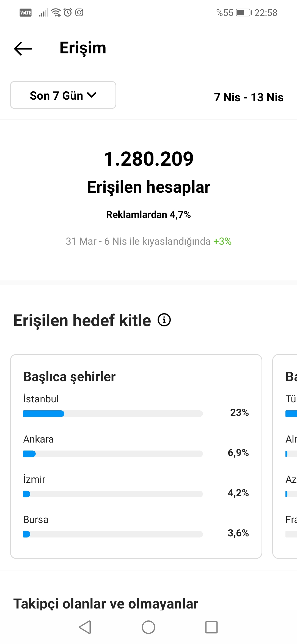Tap the back arrow icon
297x644 pixels.
point(23,49)
